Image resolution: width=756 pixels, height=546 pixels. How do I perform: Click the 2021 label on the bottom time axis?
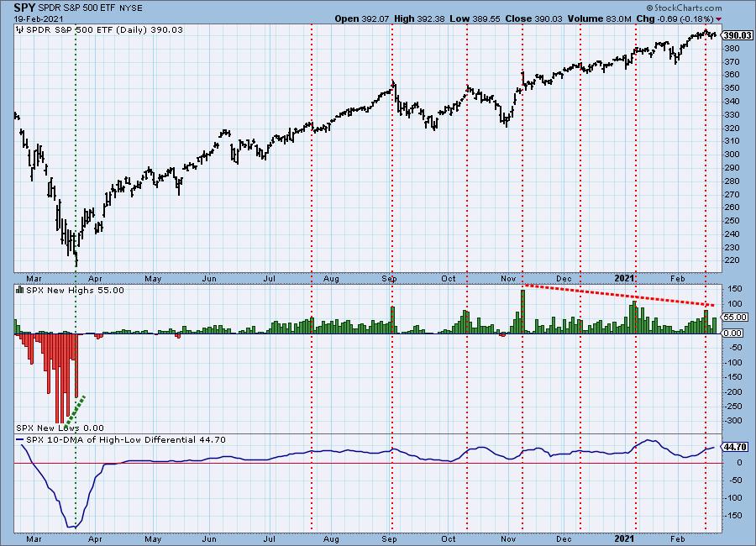624,538
